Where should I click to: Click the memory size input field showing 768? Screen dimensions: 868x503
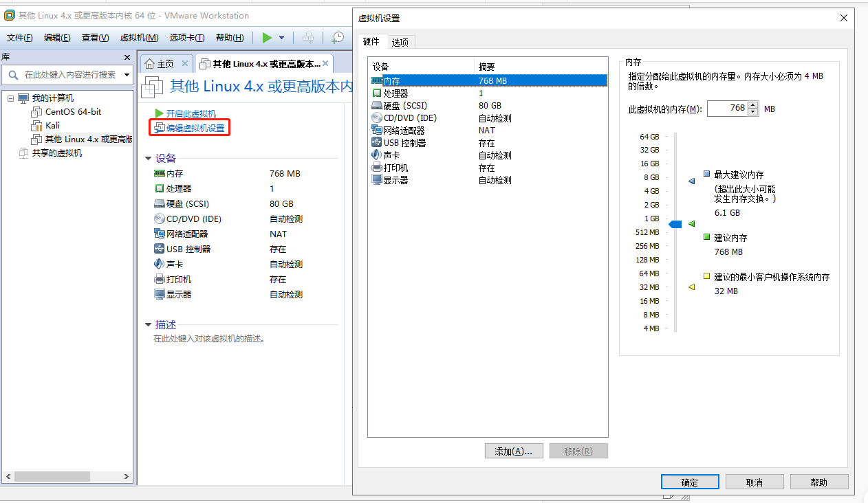click(727, 109)
